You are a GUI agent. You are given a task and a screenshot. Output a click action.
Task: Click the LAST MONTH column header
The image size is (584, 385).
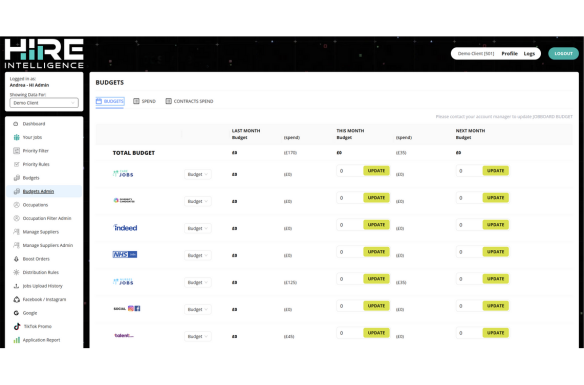coord(246,131)
